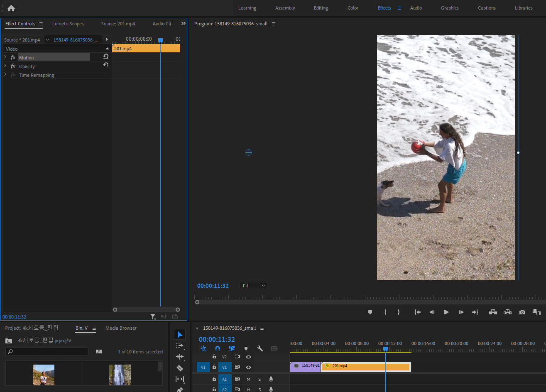Screen dimensions: 546x392
Task: Go to In point button
Action: pos(417,312)
